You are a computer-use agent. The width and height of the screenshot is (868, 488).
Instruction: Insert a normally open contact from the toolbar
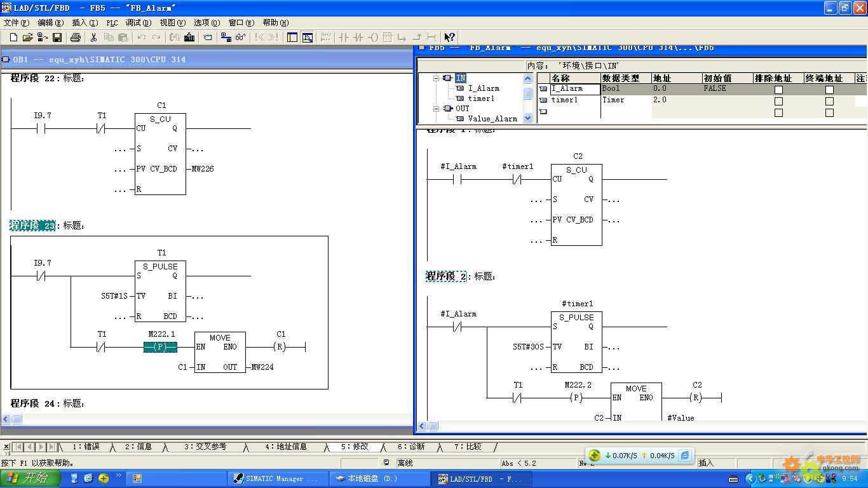pos(344,37)
